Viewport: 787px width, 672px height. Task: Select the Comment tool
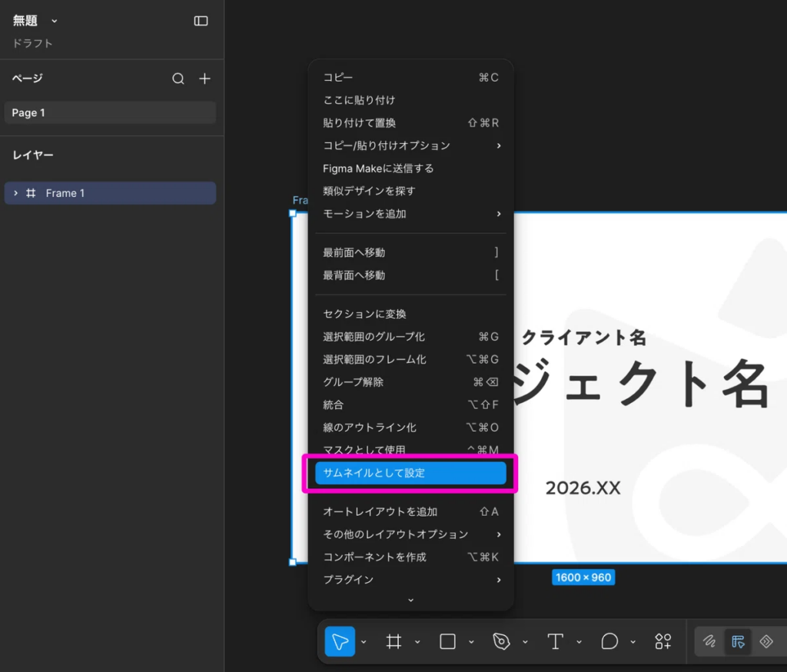tap(609, 641)
